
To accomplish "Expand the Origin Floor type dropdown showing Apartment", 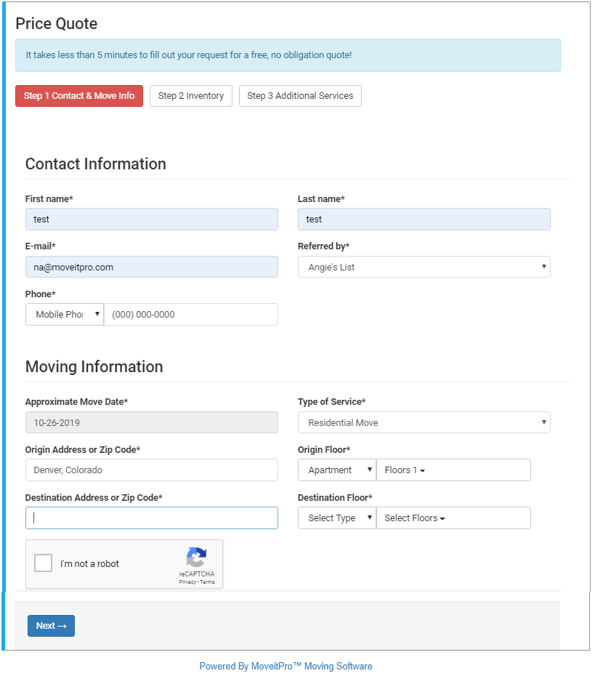I will (x=336, y=470).
